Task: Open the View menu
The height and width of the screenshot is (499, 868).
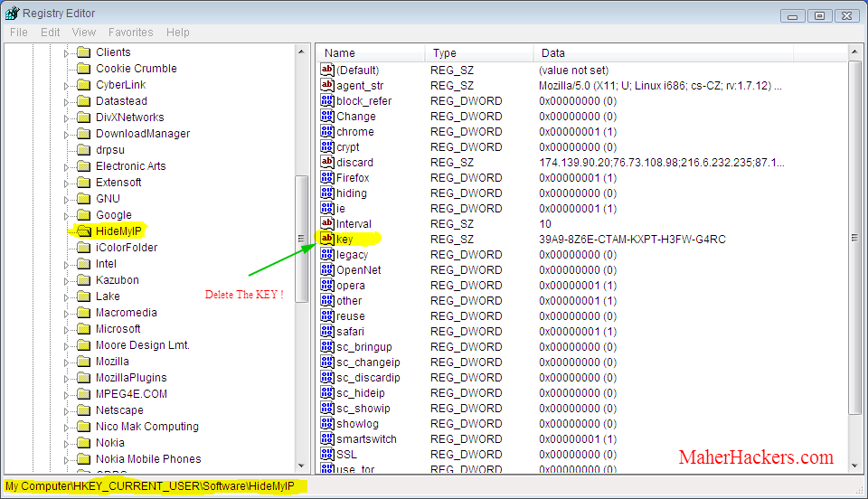Action: click(83, 32)
